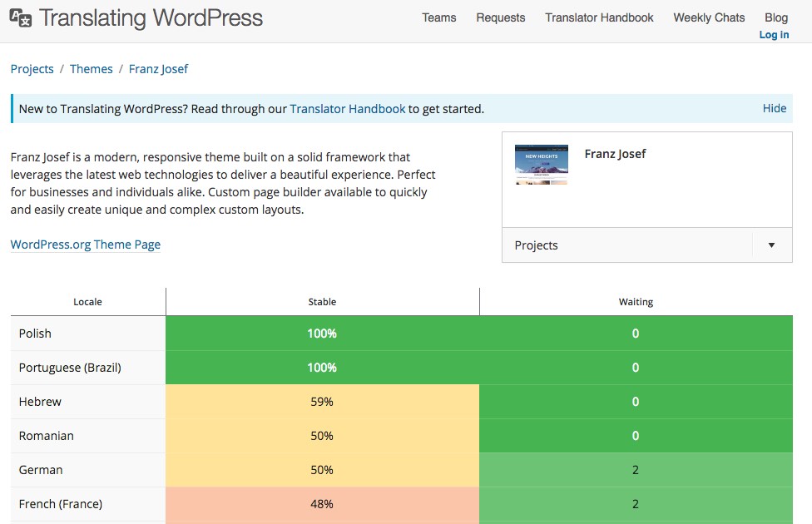Sort by the Waiting column header
The height and width of the screenshot is (524, 812).
tap(636, 302)
